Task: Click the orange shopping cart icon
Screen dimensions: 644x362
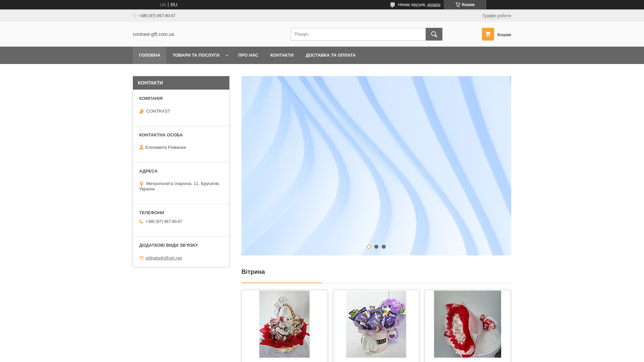Action: click(488, 34)
